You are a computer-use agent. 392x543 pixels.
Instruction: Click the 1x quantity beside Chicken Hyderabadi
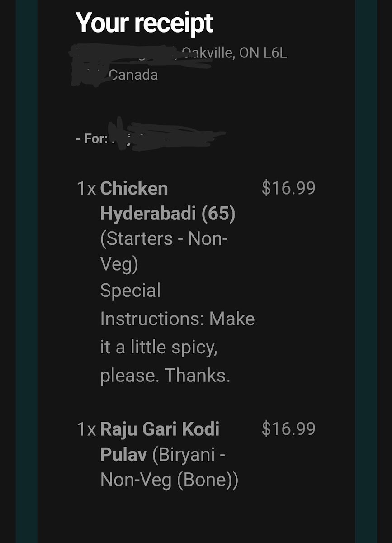(x=86, y=188)
